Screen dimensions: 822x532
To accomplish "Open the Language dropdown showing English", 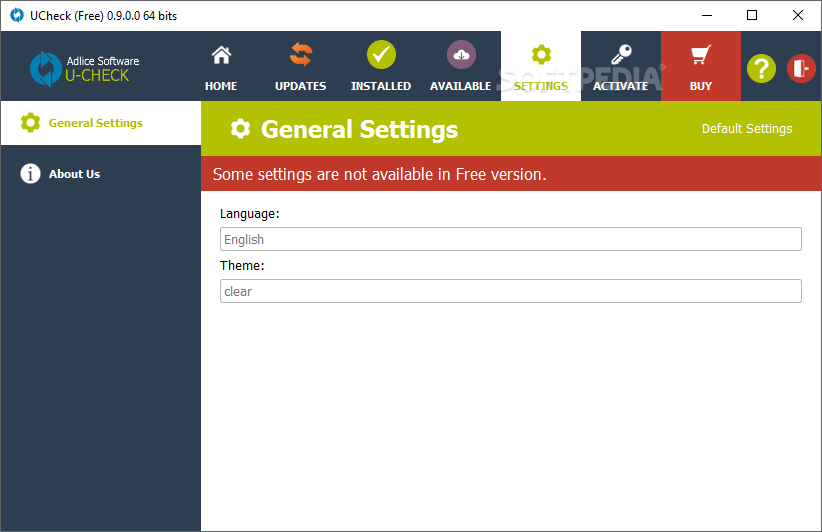I will click(511, 239).
